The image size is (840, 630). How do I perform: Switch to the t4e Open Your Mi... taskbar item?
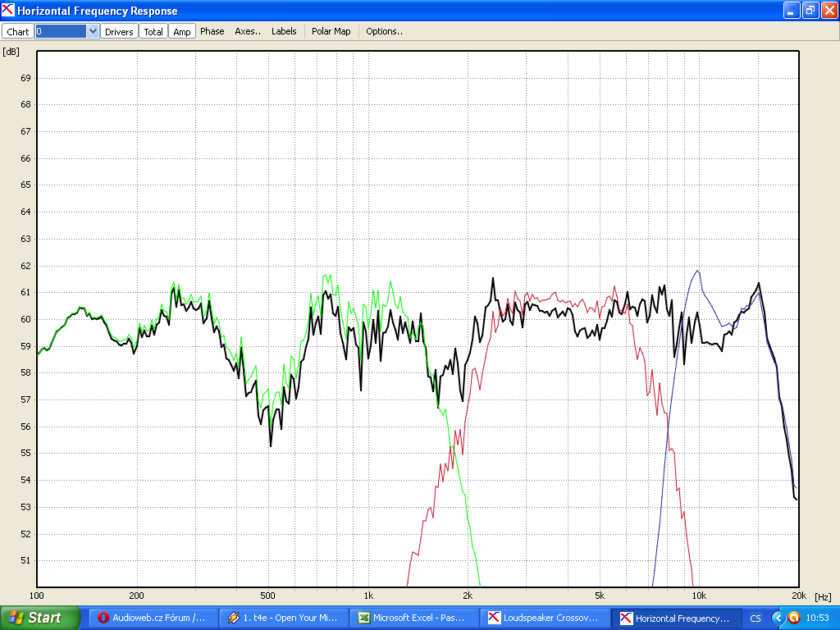pos(284,618)
